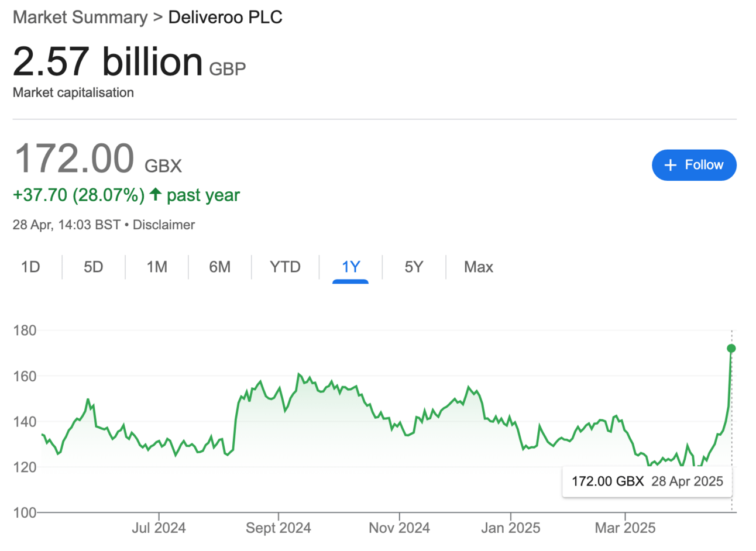Select the 1D time range tab
This screenshot has width=756, height=551.
(30, 267)
